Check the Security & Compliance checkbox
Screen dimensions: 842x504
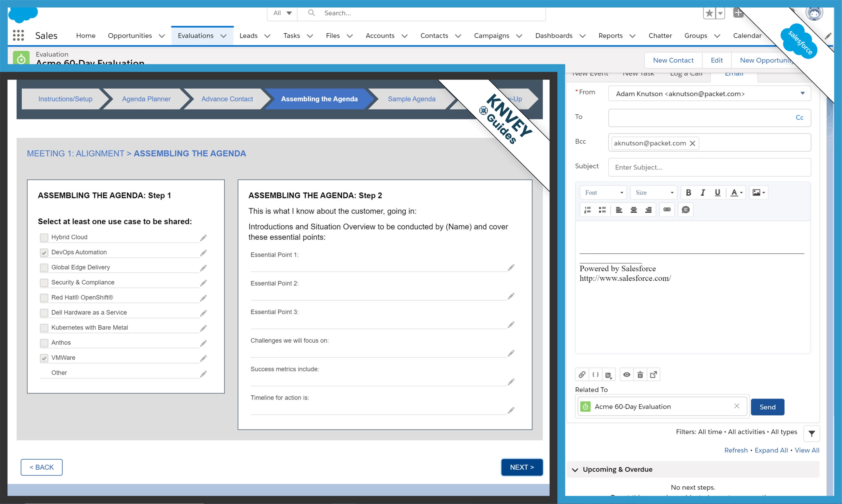click(44, 282)
